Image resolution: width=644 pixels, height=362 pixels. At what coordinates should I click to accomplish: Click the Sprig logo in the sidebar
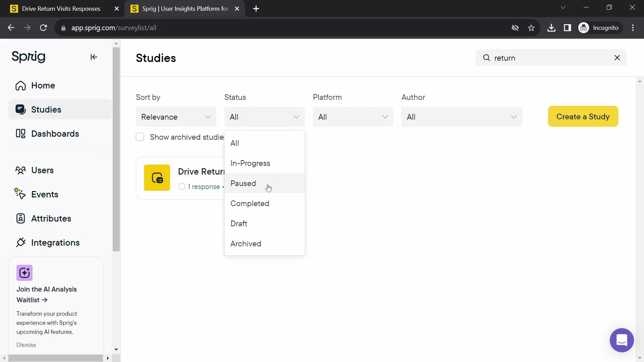(28, 57)
